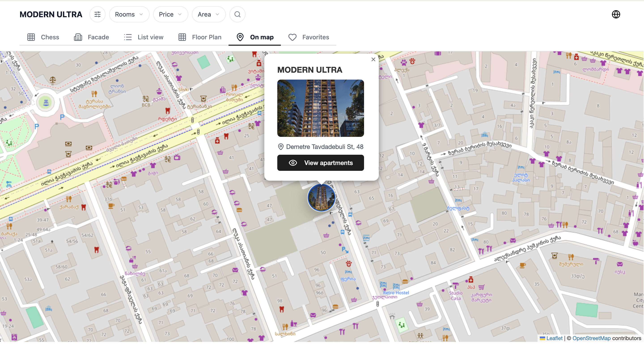
Task: Click the building photo in the popup
Action: pos(320,108)
